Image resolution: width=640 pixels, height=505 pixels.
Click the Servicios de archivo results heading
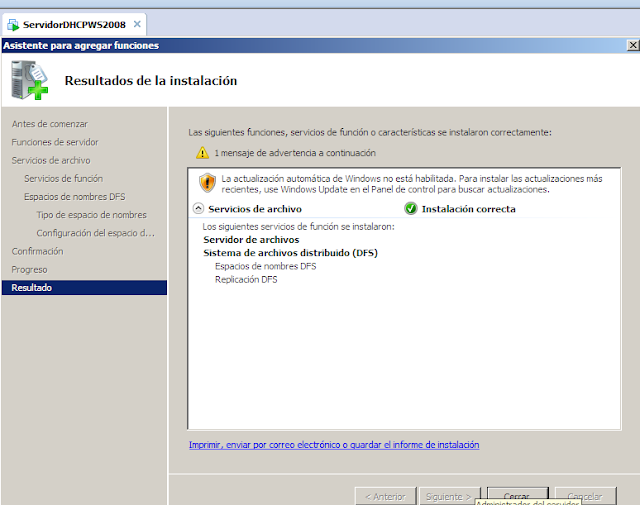point(255,209)
